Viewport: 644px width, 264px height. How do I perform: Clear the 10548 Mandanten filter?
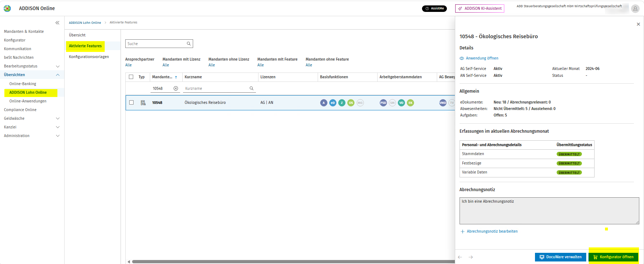(x=176, y=88)
